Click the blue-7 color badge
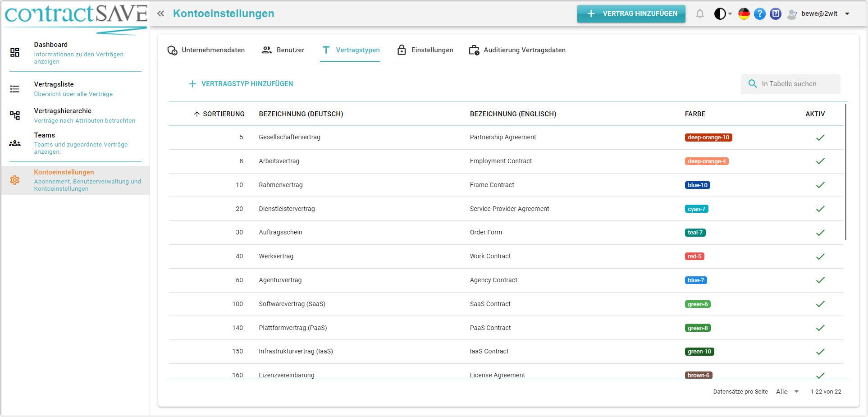 click(696, 280)
